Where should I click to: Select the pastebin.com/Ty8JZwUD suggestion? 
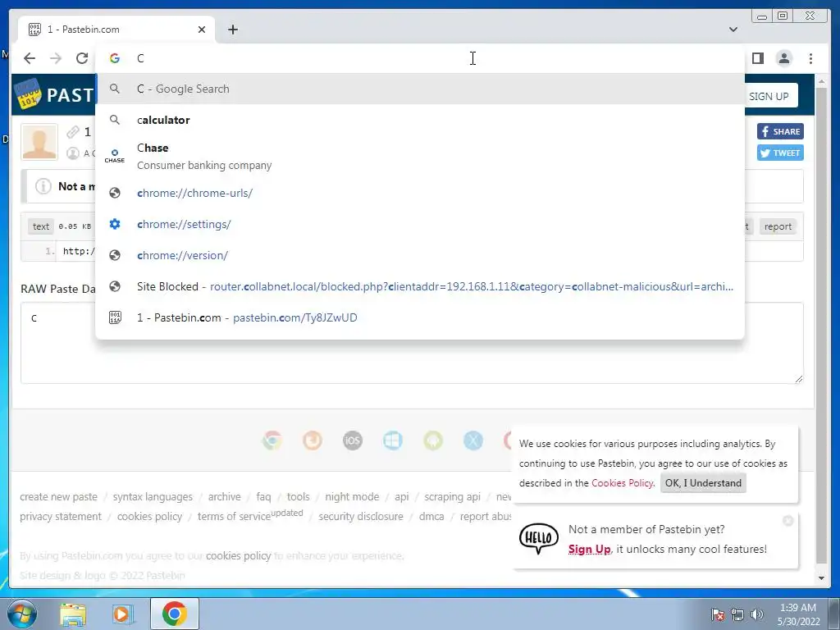click(420, 317)
